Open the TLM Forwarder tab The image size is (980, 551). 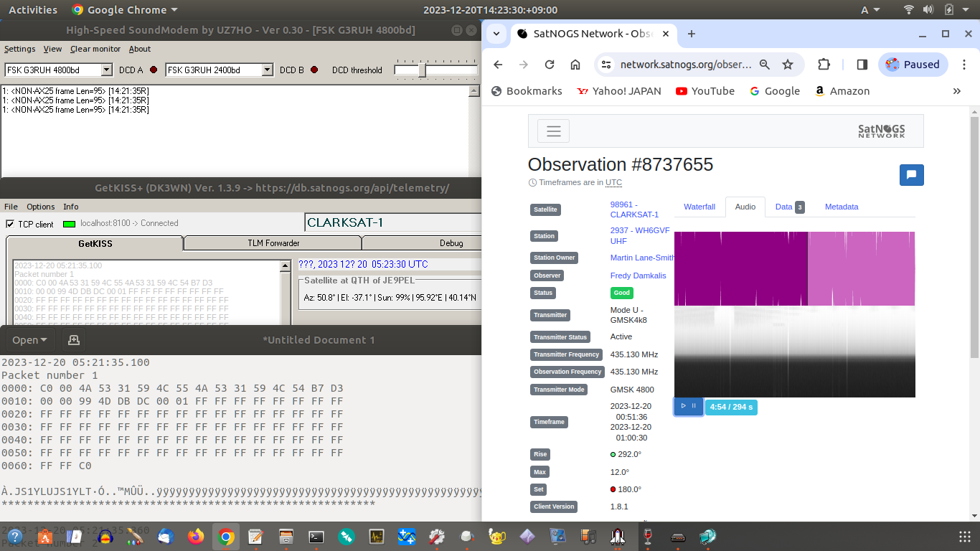[x=273, y=243]
